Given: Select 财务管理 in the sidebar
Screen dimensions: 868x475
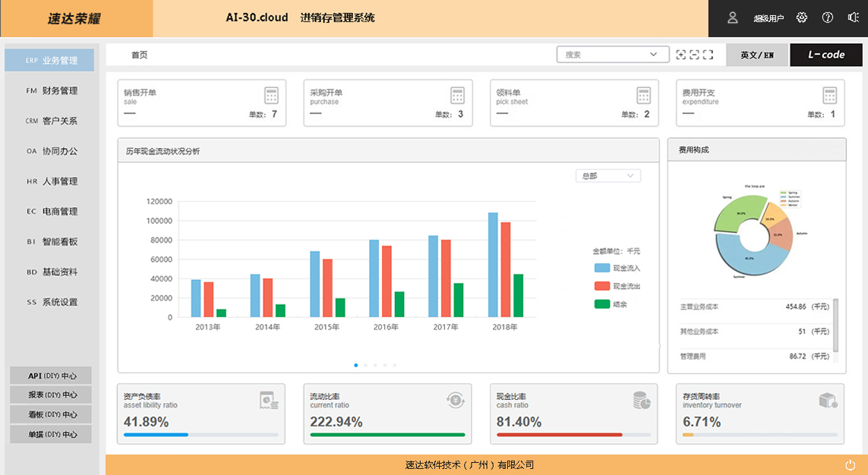Looking at the screenshot, I should pyautogui.click(x=52, y=90).
